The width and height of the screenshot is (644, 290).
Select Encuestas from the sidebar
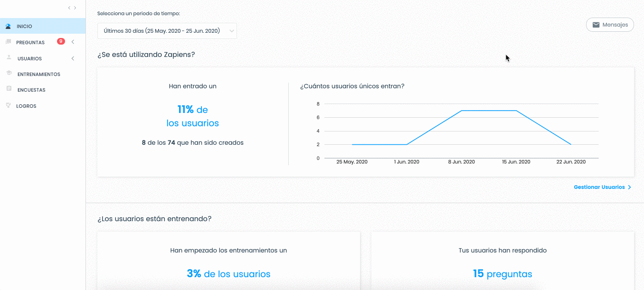tap(31, 90)
